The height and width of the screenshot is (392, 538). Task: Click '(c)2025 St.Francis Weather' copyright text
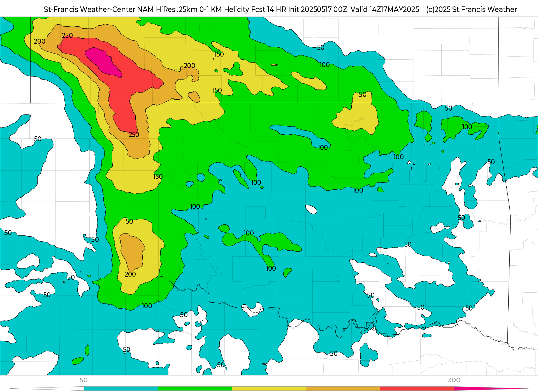point(471,10)
